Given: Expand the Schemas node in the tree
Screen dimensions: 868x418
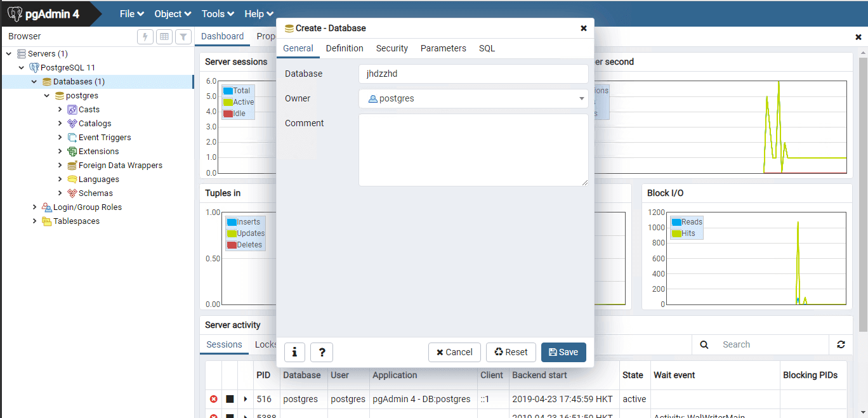Looking at the screenshot, I should point(60,193).
